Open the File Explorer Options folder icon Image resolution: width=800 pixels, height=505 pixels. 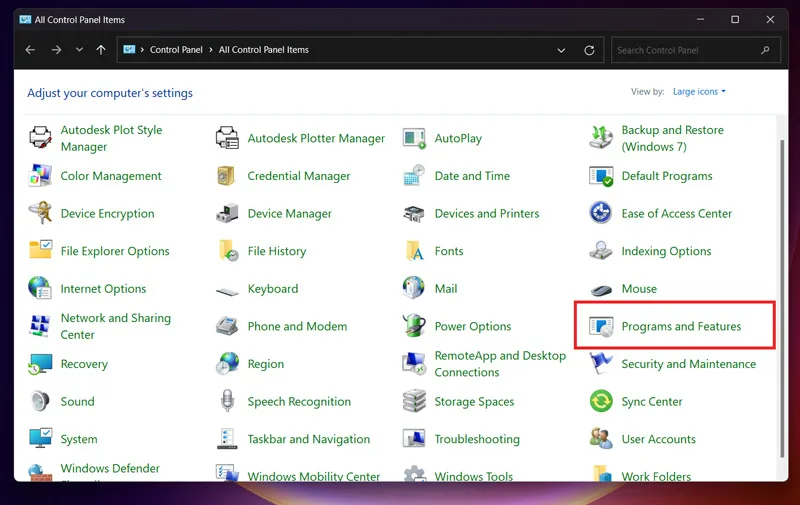pyautogui.click(x=40, y=250)
